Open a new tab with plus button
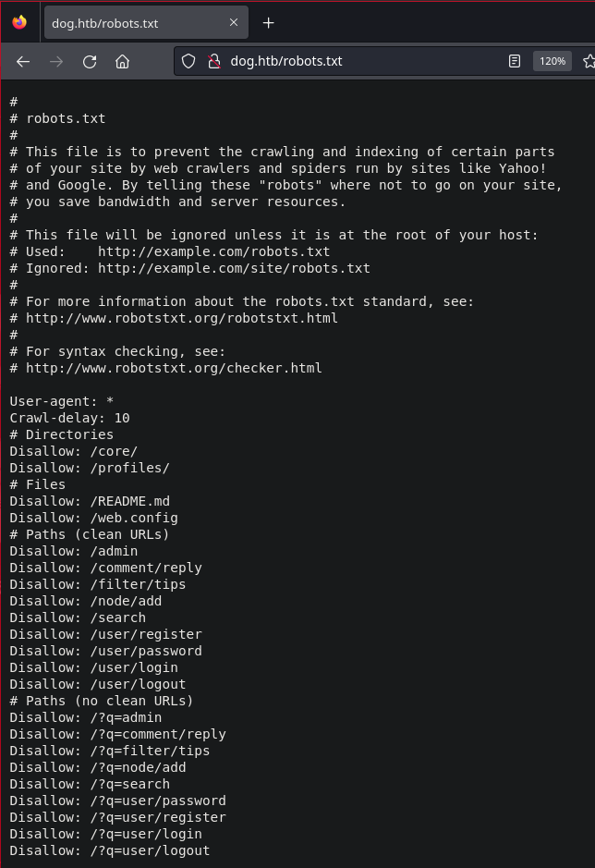Viewport: 595px width, 868px height. pos(269,23)
